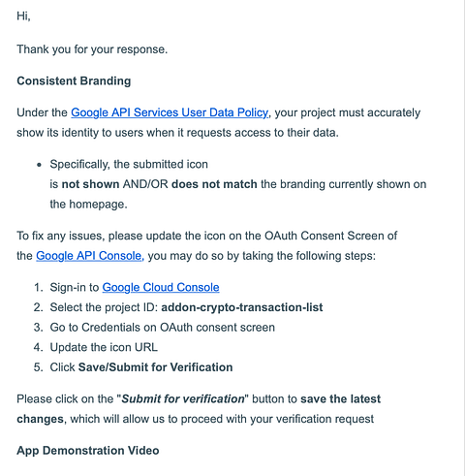Image resolution: width=465 pixels, height=476 pixels.
Task: Click the bold word "changes"
Action: [40, 419]
